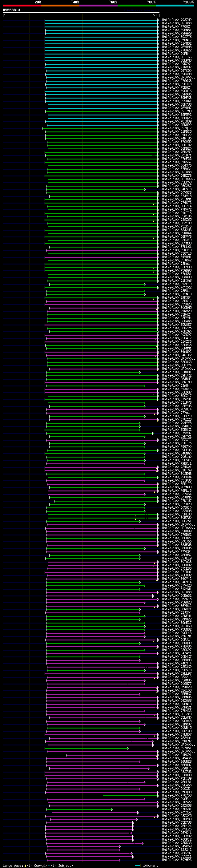
Task: Select the UniRef100_Q04YV8 label
Action: click(177, 423)
